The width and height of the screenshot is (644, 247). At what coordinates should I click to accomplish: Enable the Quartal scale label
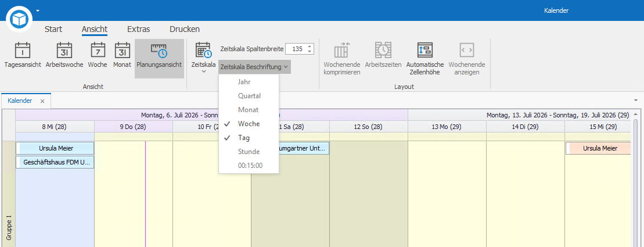[x=249, y=96]
